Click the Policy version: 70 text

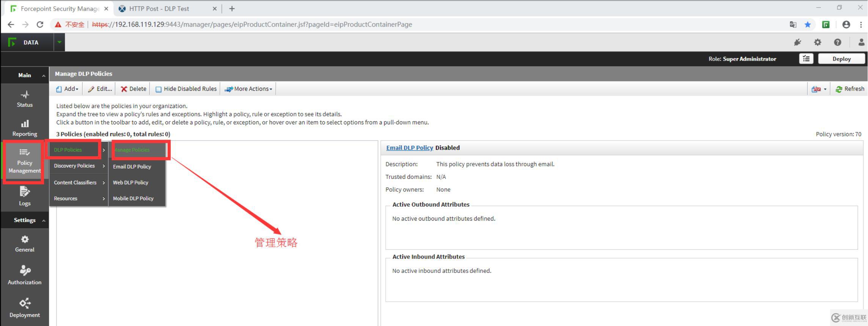pyautogui.click(x=838, y=134)
